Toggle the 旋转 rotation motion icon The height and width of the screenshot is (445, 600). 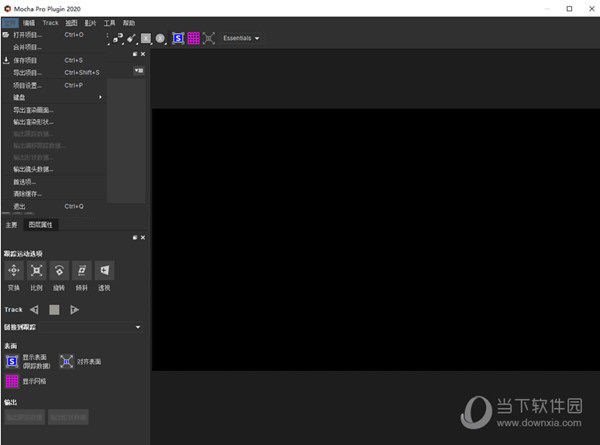[x=59, y=271]
